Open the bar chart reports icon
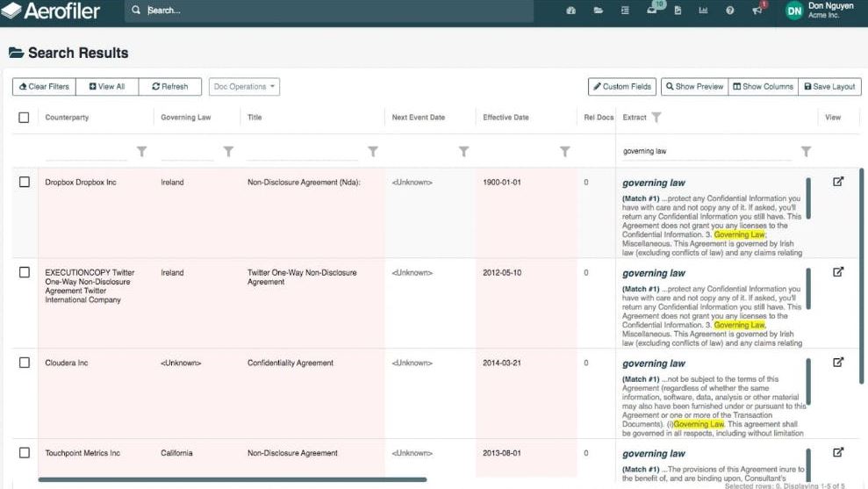Image resolution: width=868 pixels, height=489 pixels. (x=703, y=11)
